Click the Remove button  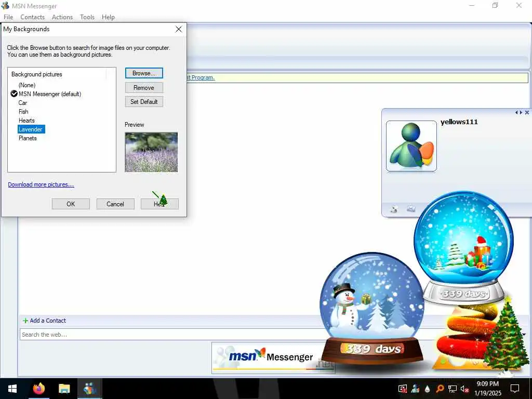coord(144,87)
